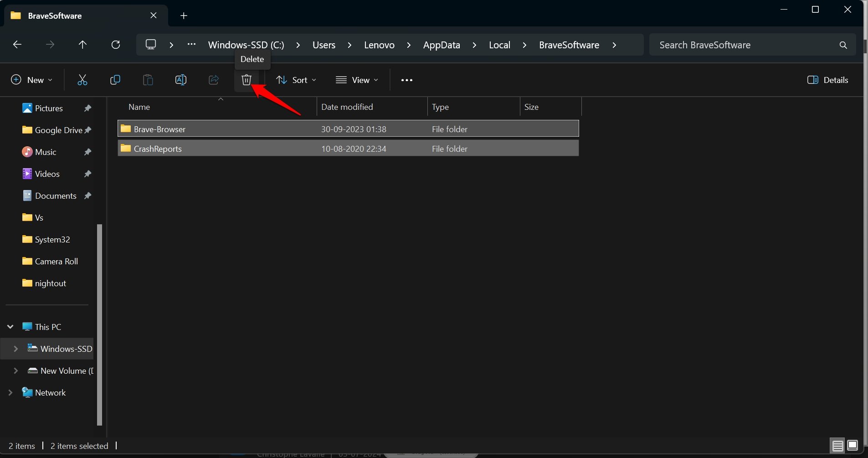Viewport: 868px width, 458px height.
Task: Click the CrashReports folder icon
Action: pyautogui.click(x=126, y=149)
